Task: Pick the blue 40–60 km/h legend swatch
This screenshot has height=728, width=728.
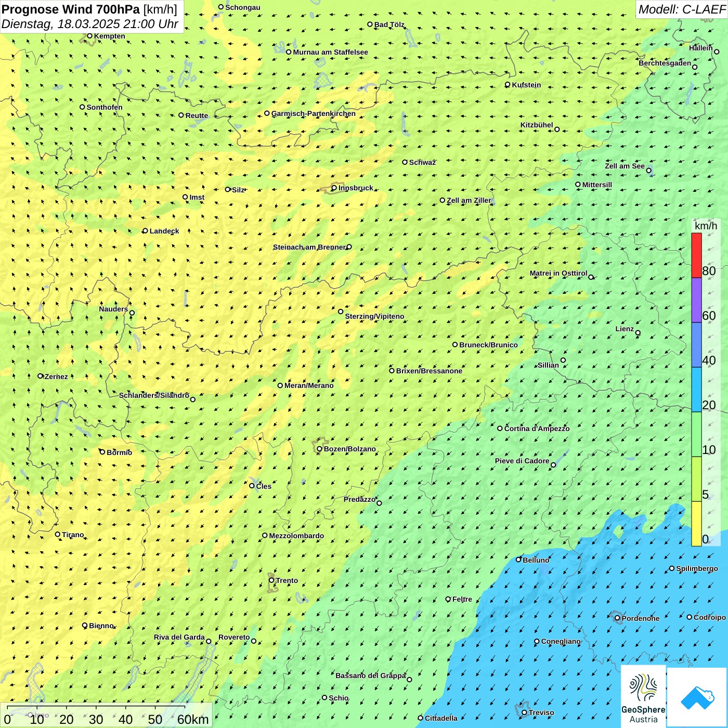Action: pos(696,345)
